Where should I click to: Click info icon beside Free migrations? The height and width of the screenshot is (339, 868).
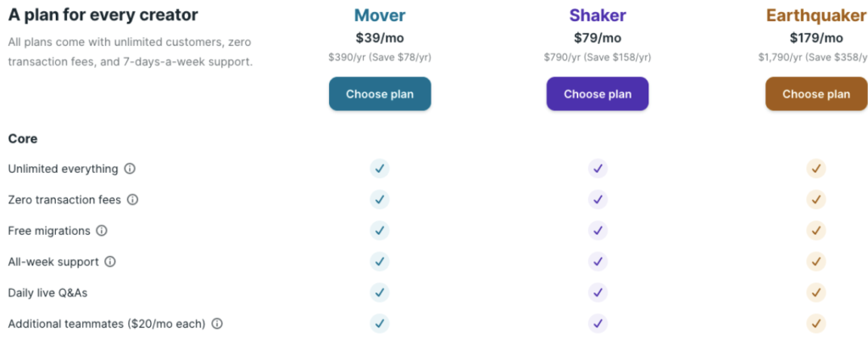click(x=102, y=231)
